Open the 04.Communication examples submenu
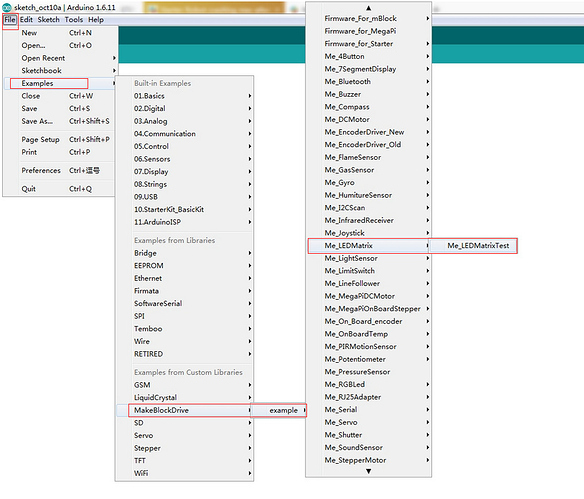This screenshot has width=584, height=499. click(x=185, y=134)
